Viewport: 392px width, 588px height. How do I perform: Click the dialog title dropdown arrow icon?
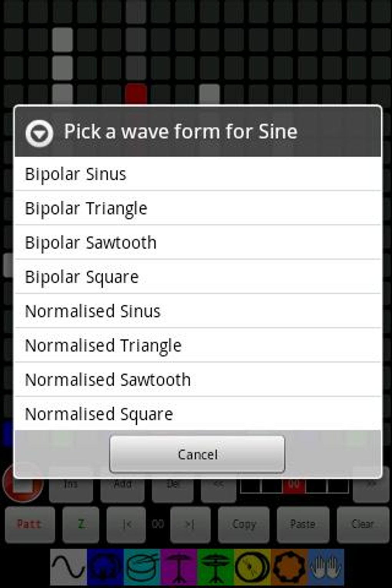[x=39, y=133]
